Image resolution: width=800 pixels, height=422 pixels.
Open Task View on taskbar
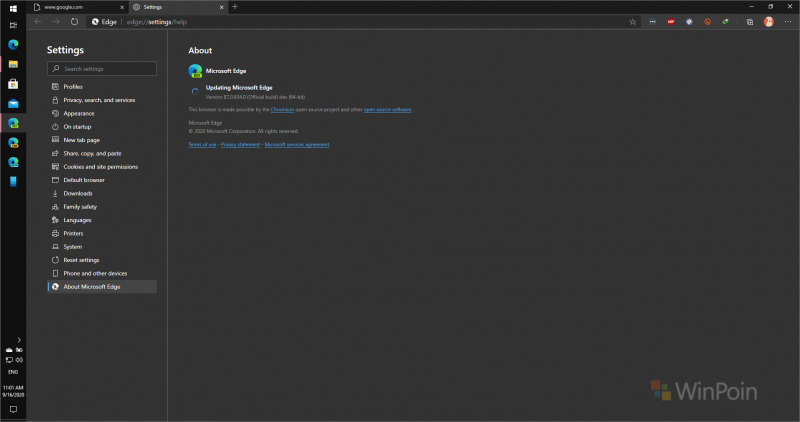click(x=13, y=25)
